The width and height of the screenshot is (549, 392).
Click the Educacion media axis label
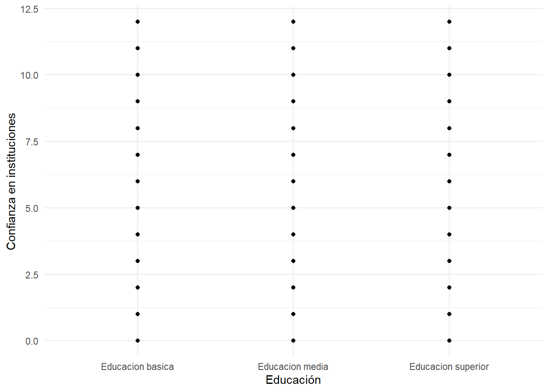(293, 367)
